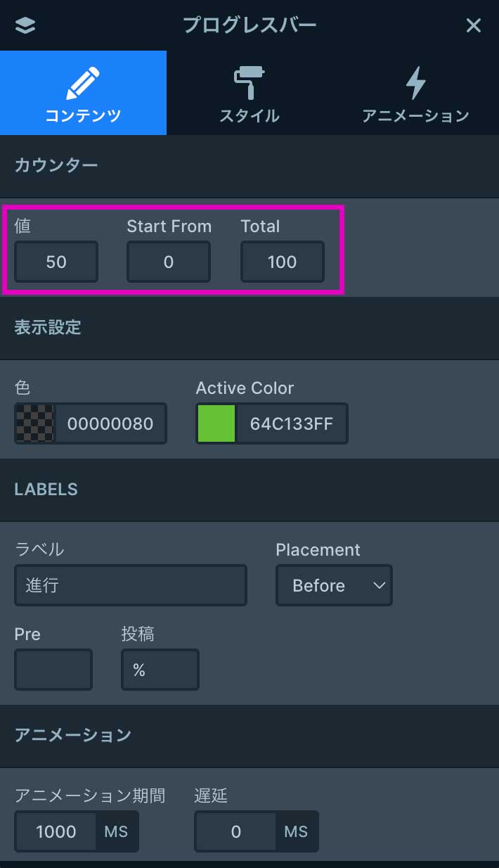Expand the Placement dropdown set to Before
Screen dimensions: 499x868
pos(334,585)
